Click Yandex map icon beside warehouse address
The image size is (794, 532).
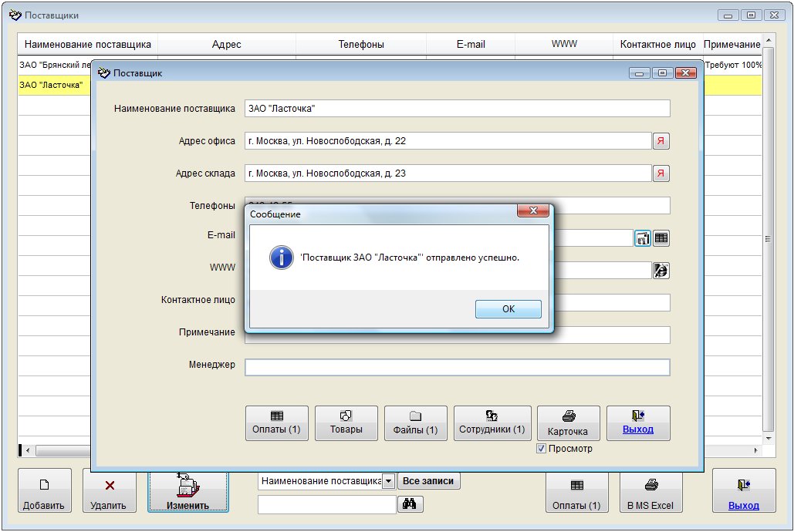[661, 173]
